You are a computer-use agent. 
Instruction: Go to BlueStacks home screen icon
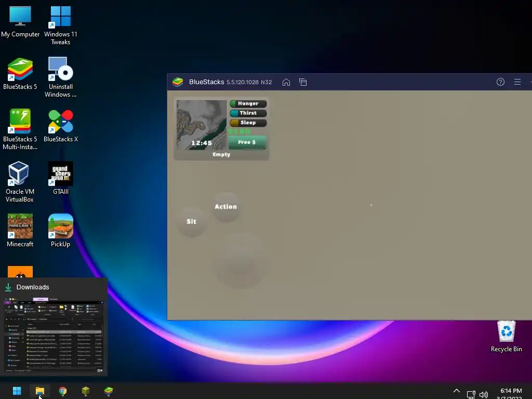[286, 82]
